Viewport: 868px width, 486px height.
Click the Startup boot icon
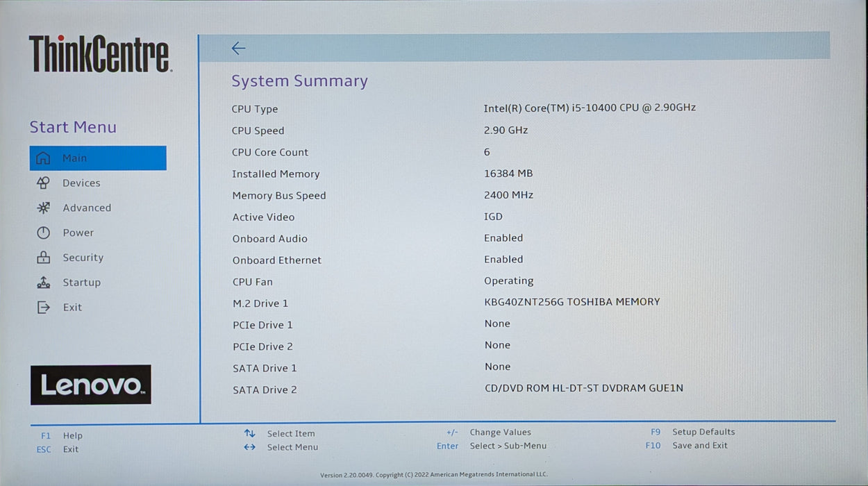click(43, 283)
